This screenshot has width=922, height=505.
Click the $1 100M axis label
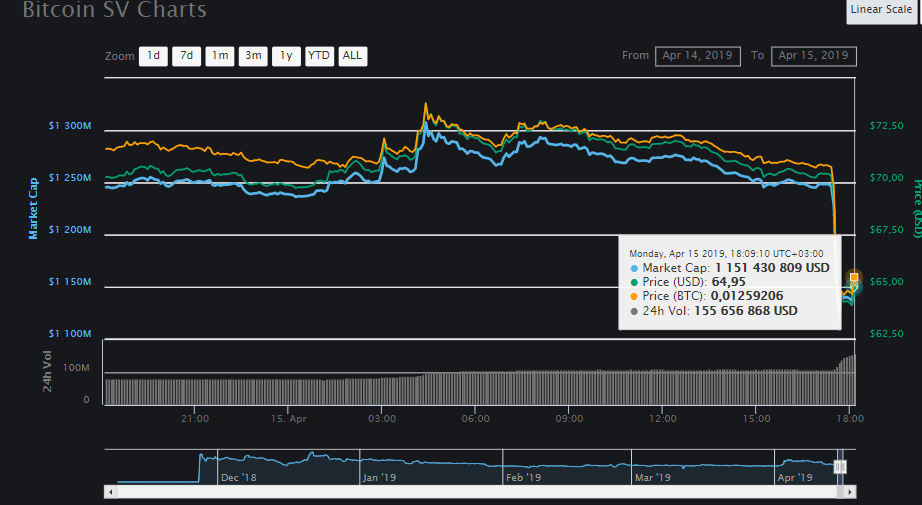[70, 334]
